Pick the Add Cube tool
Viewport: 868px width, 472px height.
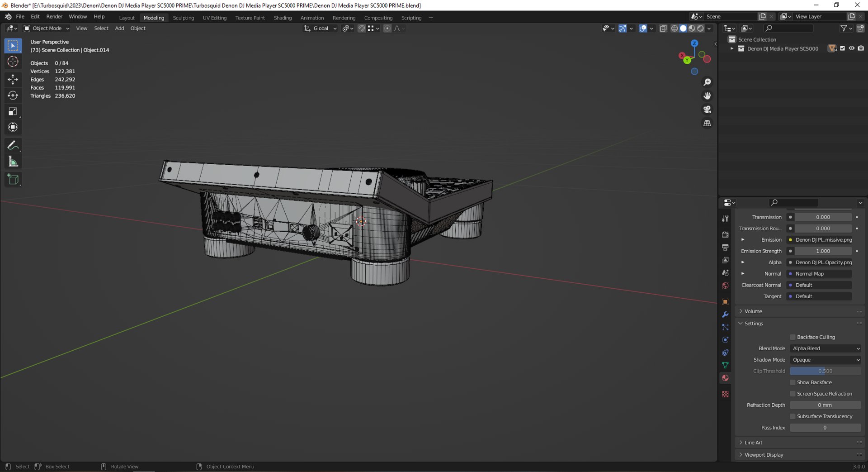13,179
